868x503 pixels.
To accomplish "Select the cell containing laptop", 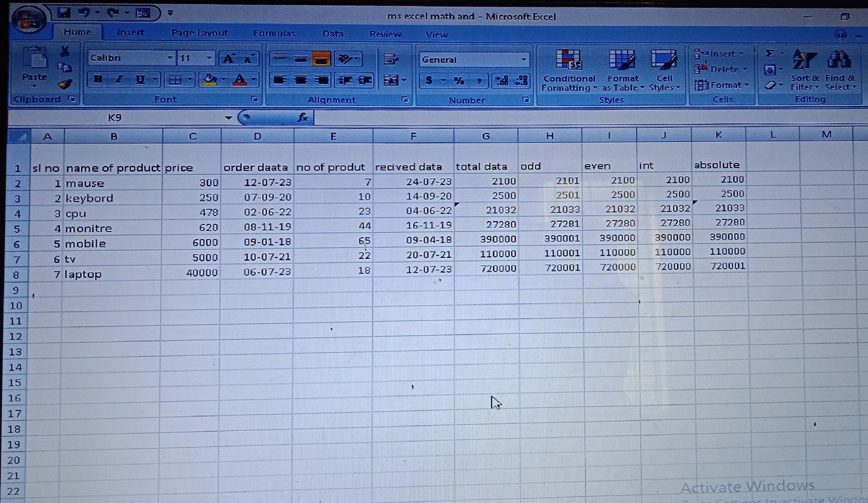I will tap(112, 274).
